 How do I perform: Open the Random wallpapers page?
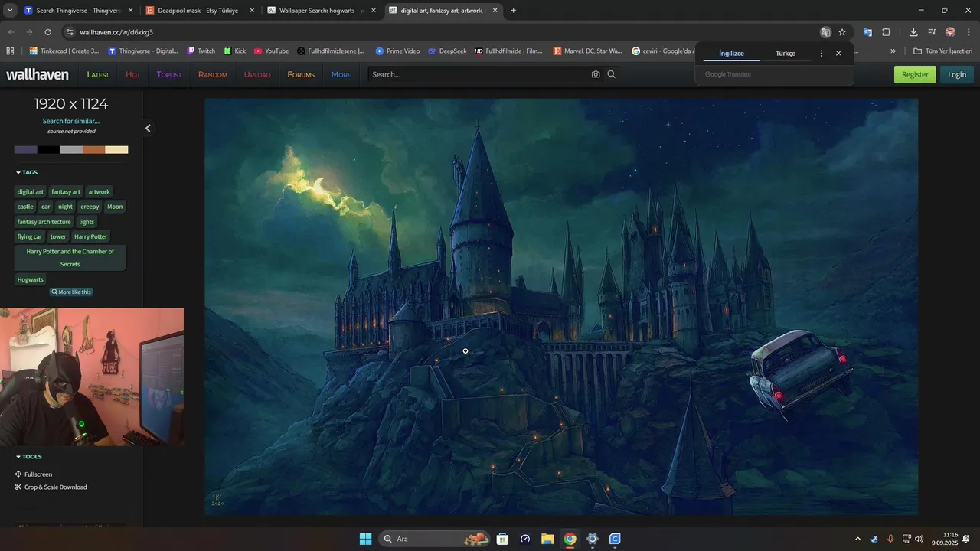click(x=213, y=74)
